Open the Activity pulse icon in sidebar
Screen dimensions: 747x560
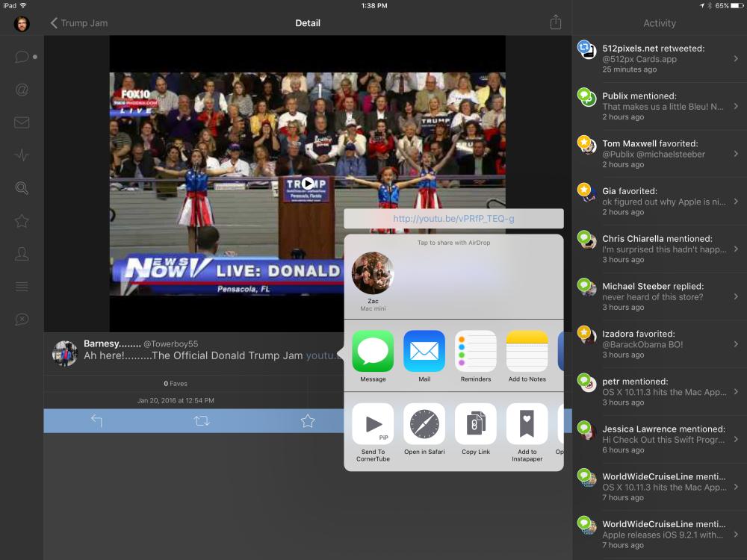click(22, 155)
